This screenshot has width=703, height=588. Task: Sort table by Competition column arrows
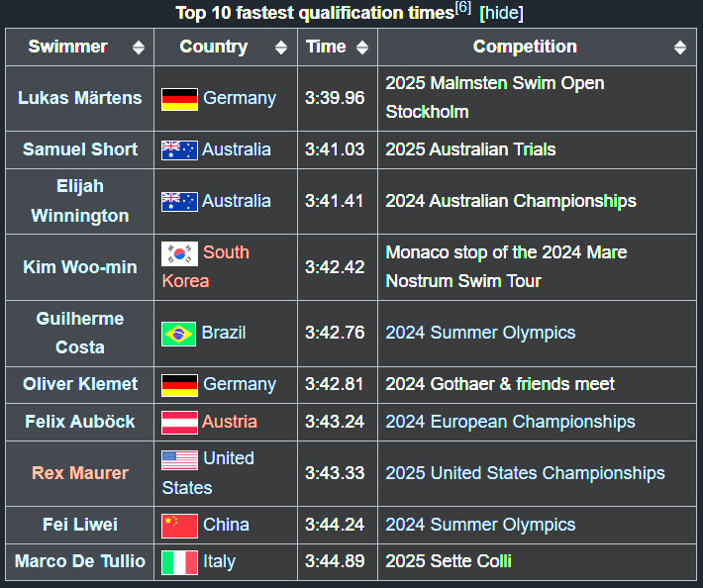pyautogui.click(x=680, y=48)
